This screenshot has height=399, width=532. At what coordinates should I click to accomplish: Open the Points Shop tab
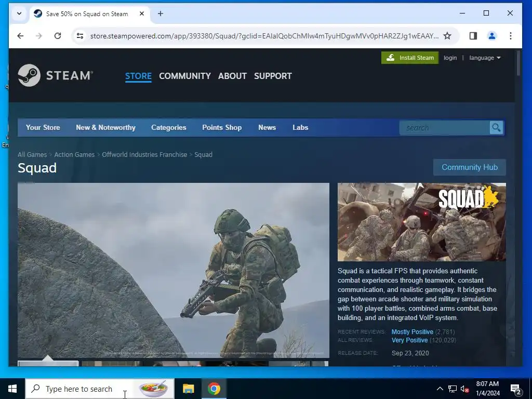[222, 128]
